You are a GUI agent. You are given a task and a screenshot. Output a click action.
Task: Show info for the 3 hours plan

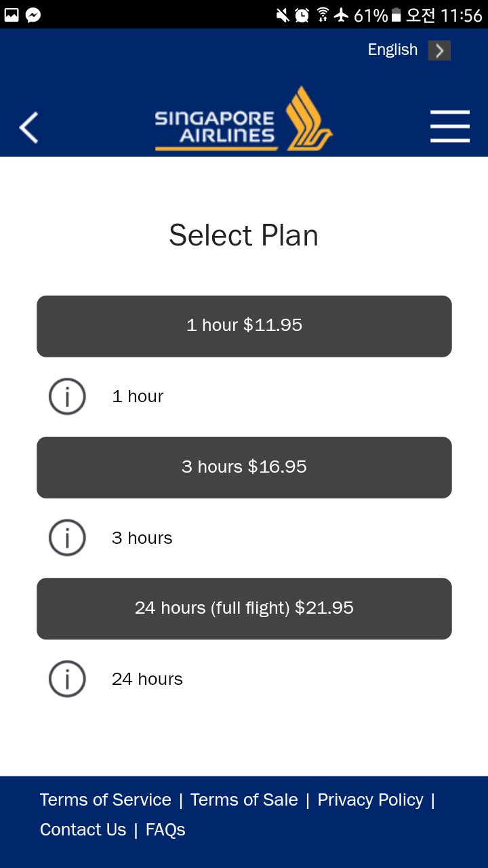click(x=67, y=538)
